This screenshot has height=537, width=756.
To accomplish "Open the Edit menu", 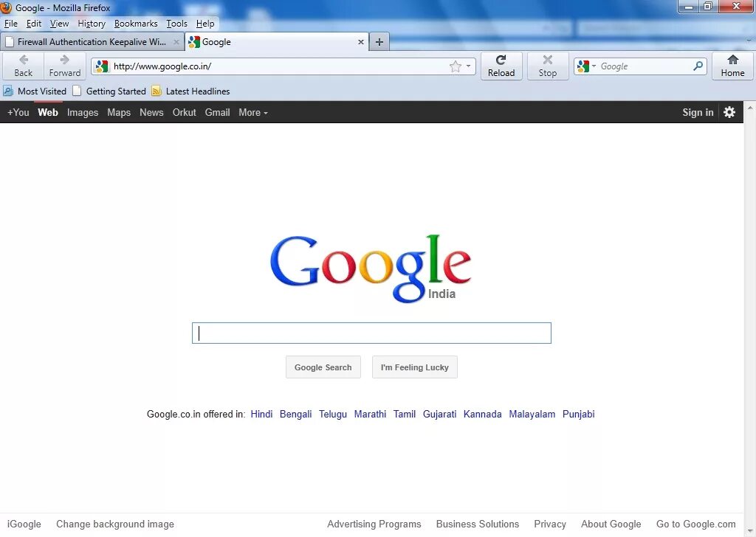I will tap(34, 24).
